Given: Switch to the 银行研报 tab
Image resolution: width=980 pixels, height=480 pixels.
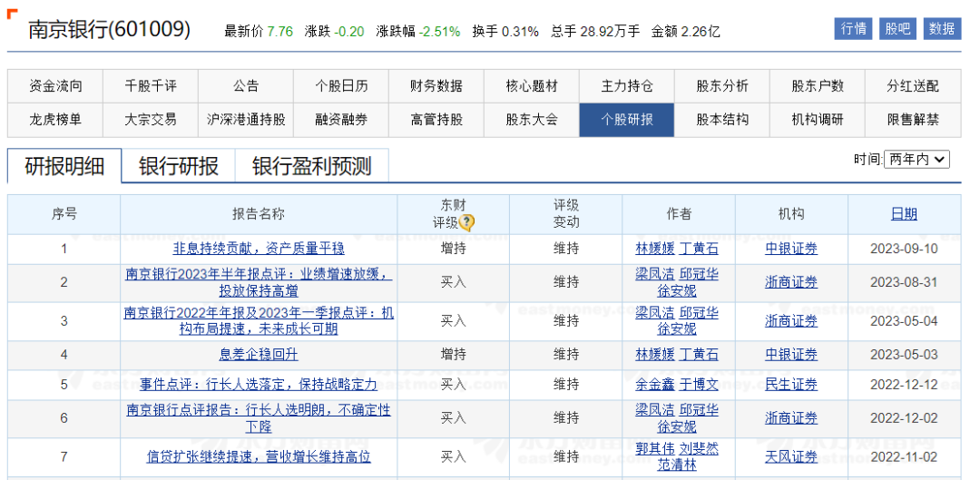Looking at the screenshot, I should click(179, 166).
